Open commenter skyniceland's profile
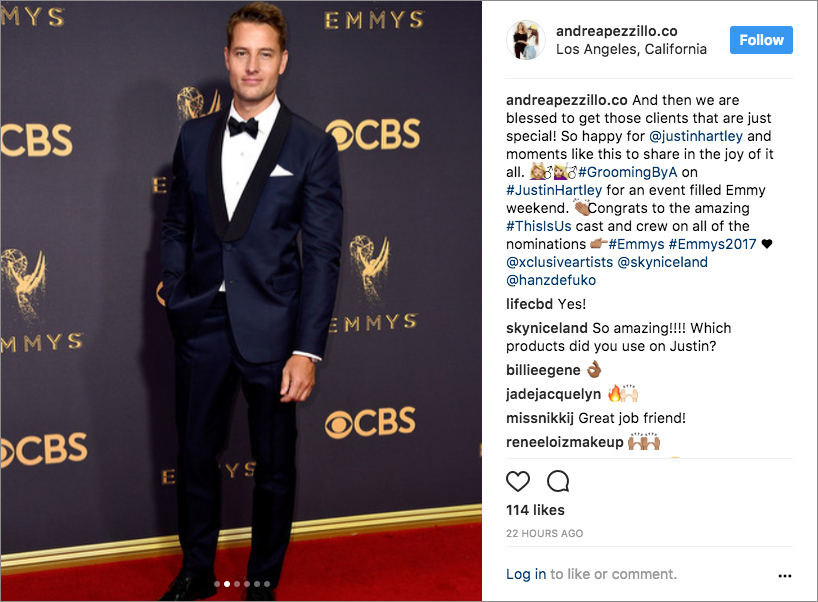This screenshot has height=602, width=818. tap(547, 328)
